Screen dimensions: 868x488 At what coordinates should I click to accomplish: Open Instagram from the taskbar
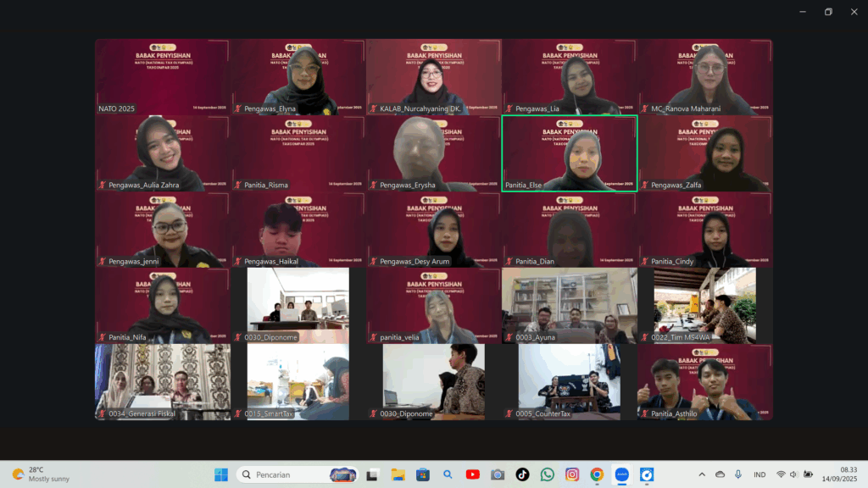click(x=572, y=474)
